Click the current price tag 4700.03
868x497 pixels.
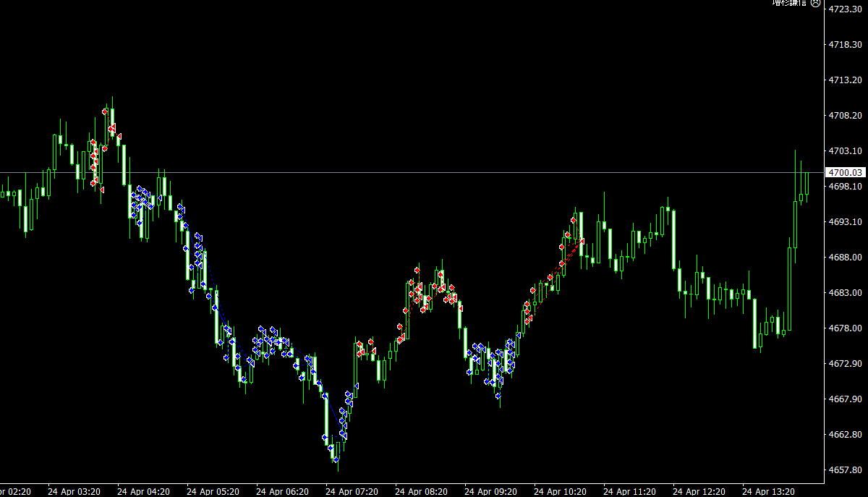click(x=846, y=172)
